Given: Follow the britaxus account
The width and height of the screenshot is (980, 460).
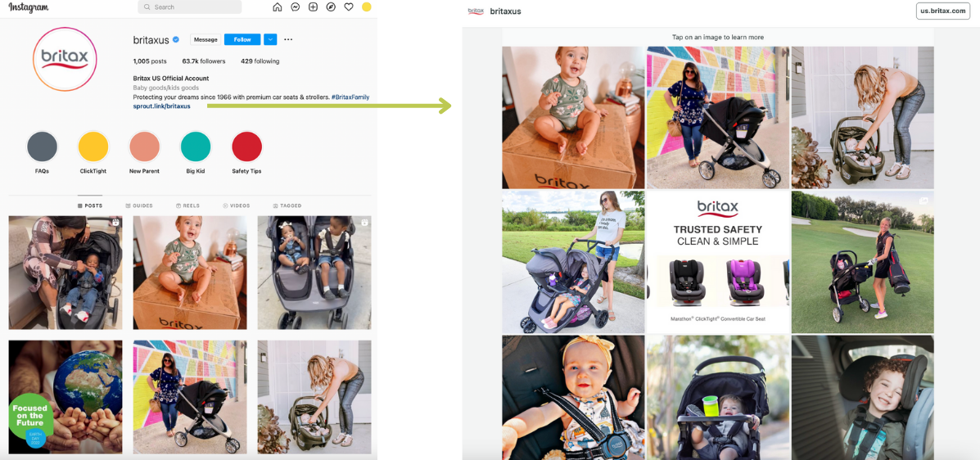Looking at the screenshot, I should pyautogui.click(x=242, y=39).
